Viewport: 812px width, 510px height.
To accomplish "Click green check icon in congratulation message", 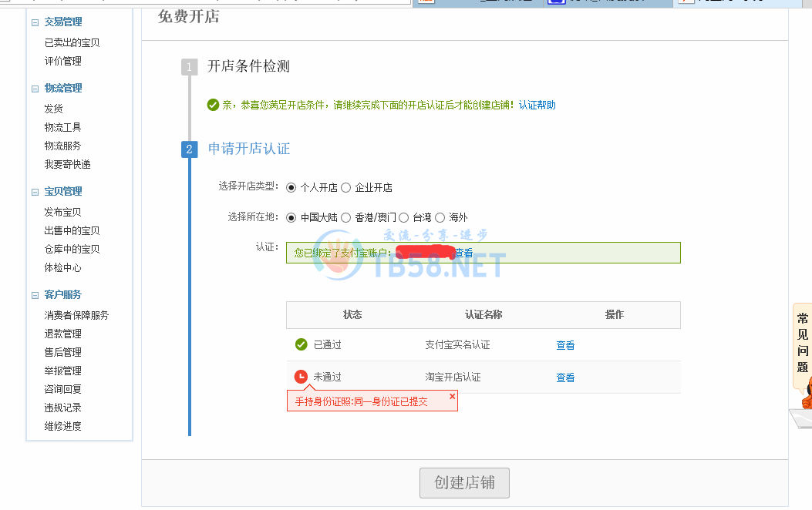I will click(x=213, y=105).
